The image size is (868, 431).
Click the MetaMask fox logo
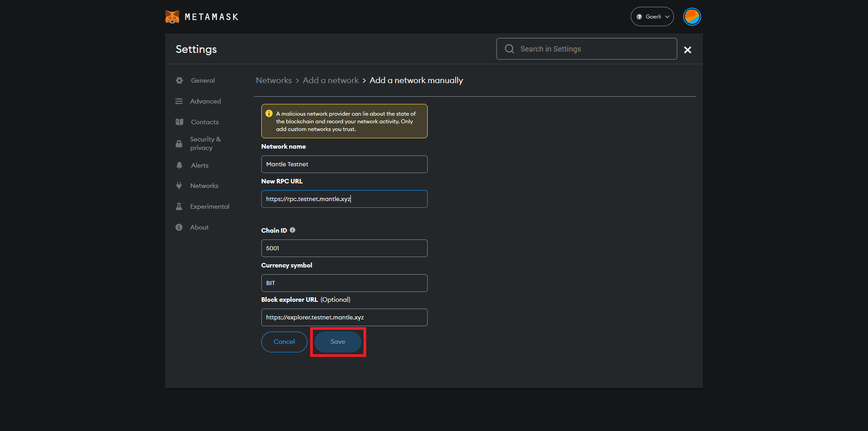coord(172,17)
